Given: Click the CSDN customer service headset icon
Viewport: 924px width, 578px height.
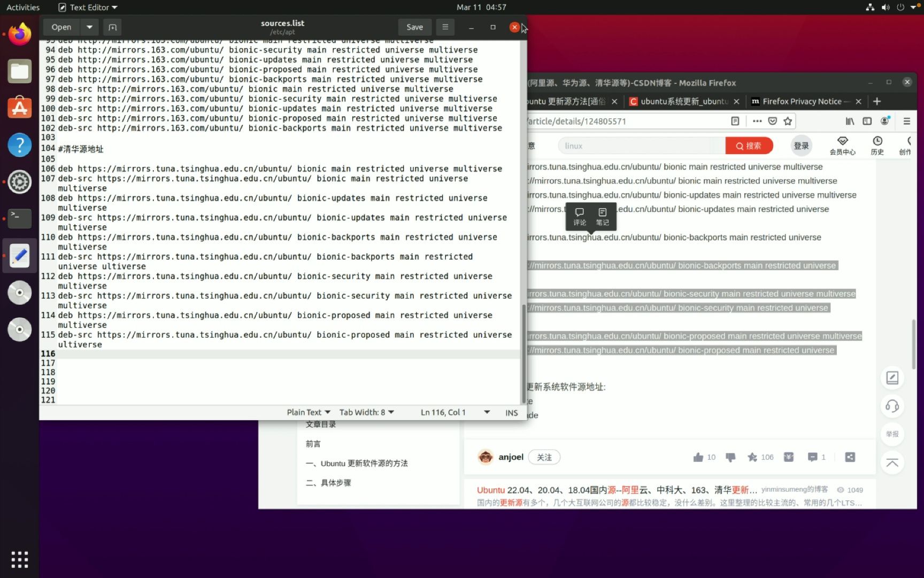Looking at the screenshot, I should (892, 406).
